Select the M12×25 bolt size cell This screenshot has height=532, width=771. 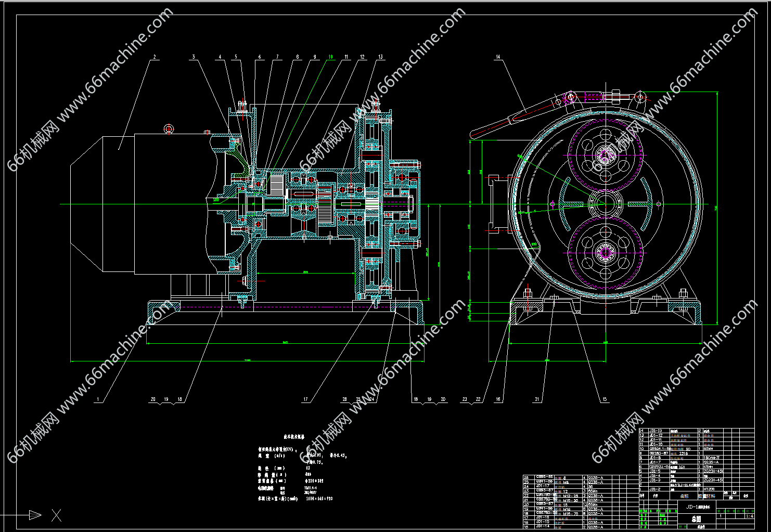pyautogui.click(x=571, y=496)
